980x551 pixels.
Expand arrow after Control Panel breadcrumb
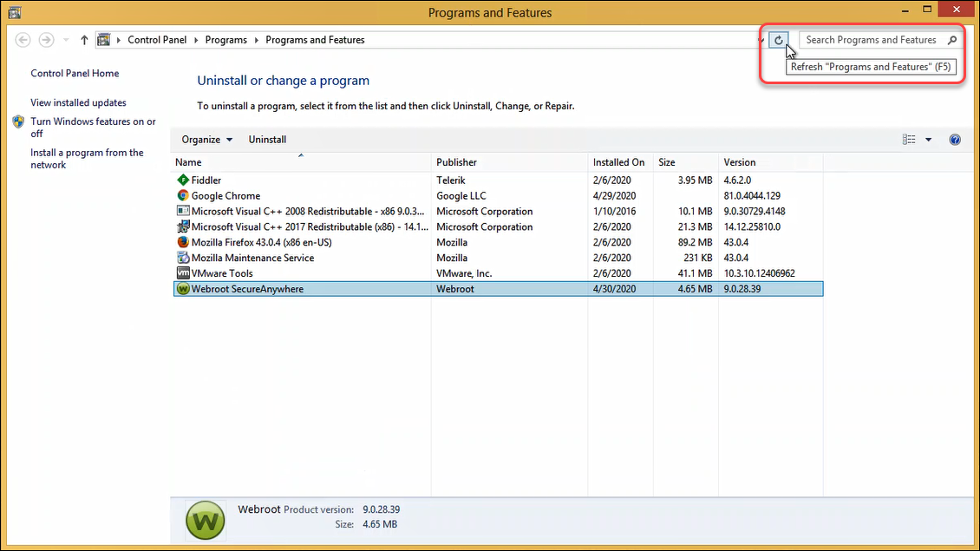tap(196, 40)
